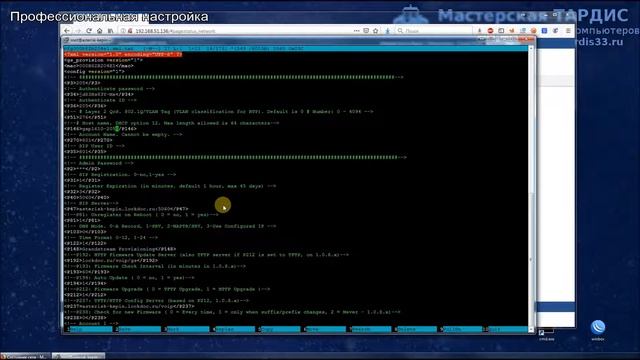
Task: Click the 8 Delete function key in mcedit
Action: pos(415,329)
